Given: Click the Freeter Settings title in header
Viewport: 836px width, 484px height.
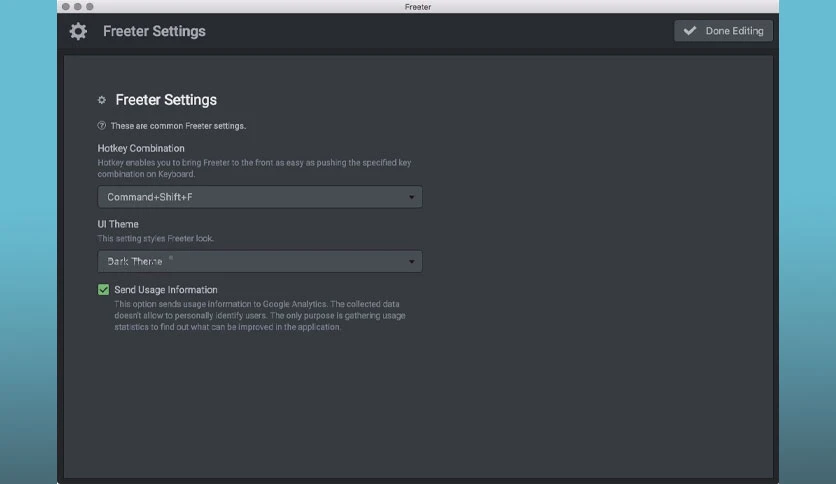Looking at the screenshot, I should tap(154, 31).
